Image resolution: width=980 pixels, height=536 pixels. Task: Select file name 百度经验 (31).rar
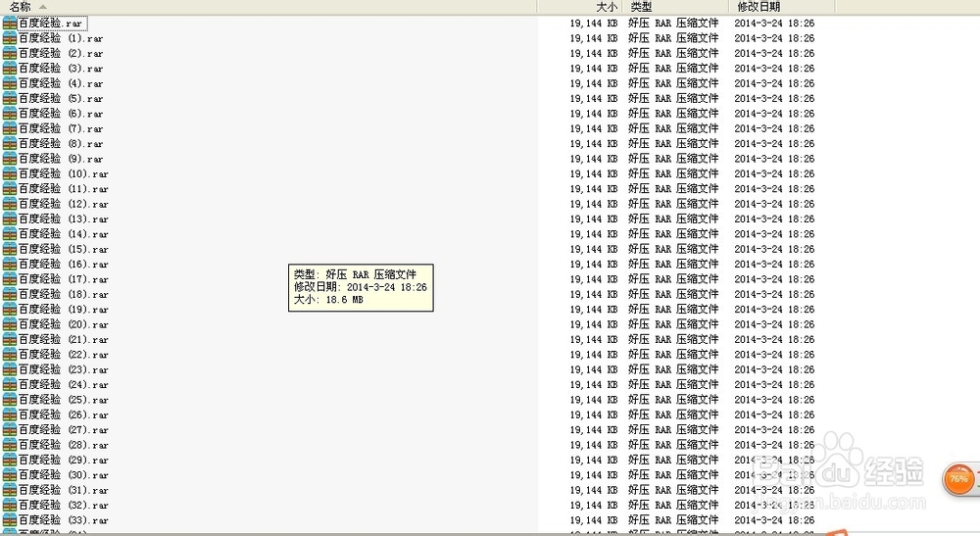pos(63,490)
